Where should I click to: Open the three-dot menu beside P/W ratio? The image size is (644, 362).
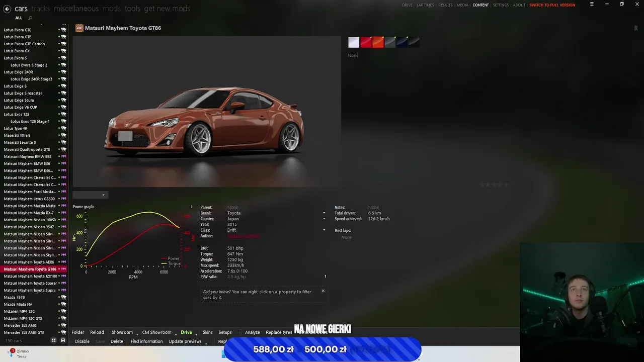[325, 276]
